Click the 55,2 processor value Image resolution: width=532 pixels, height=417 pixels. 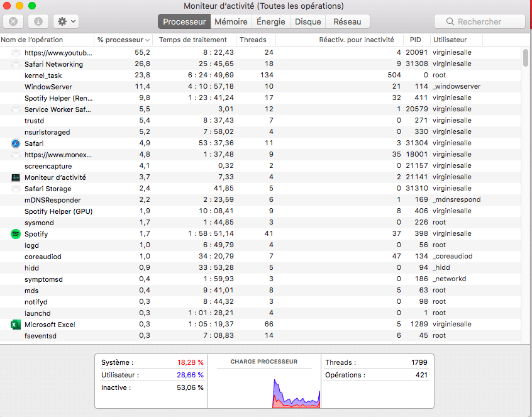coord(142,52)
